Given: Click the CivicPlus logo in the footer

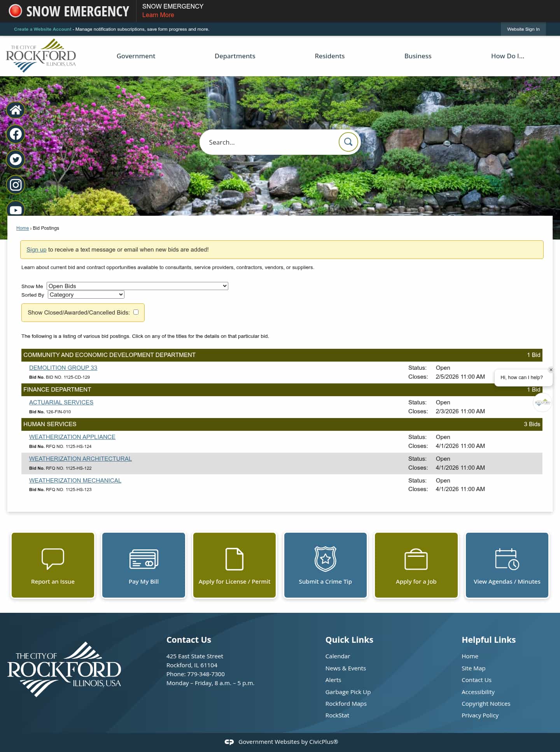Looking at the screenshot, I should (229, 742).
